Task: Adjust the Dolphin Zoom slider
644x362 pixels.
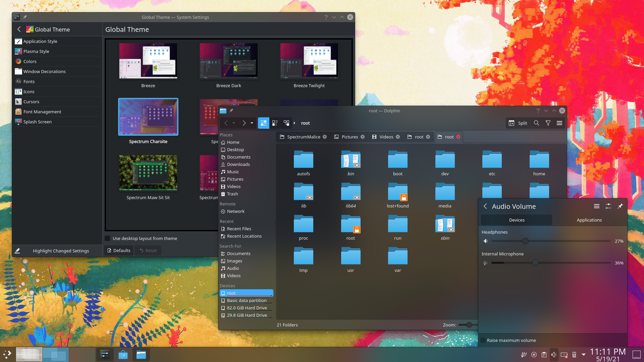Action: click(468, 325)
